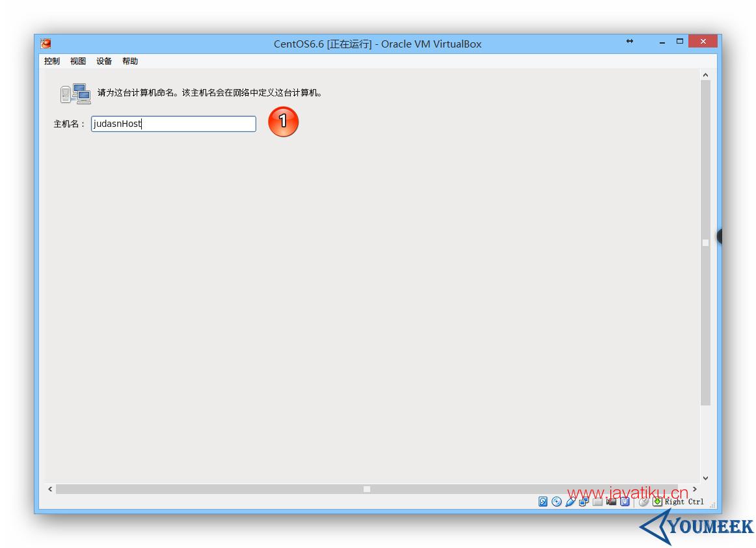The width and height of the screenshot is (756, 548).
Task: Click the optical disc status icon
Action: click(x=556, y=502)
